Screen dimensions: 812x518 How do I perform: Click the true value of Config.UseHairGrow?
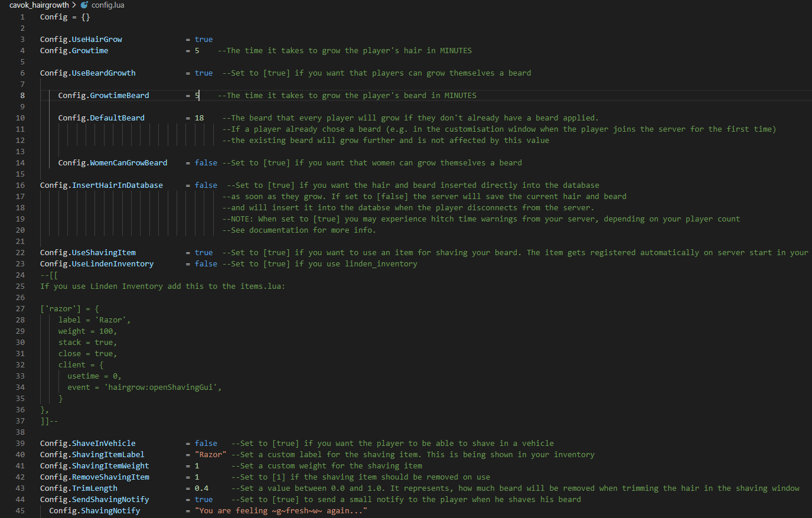pyautogui.click(x=204, y=39)
